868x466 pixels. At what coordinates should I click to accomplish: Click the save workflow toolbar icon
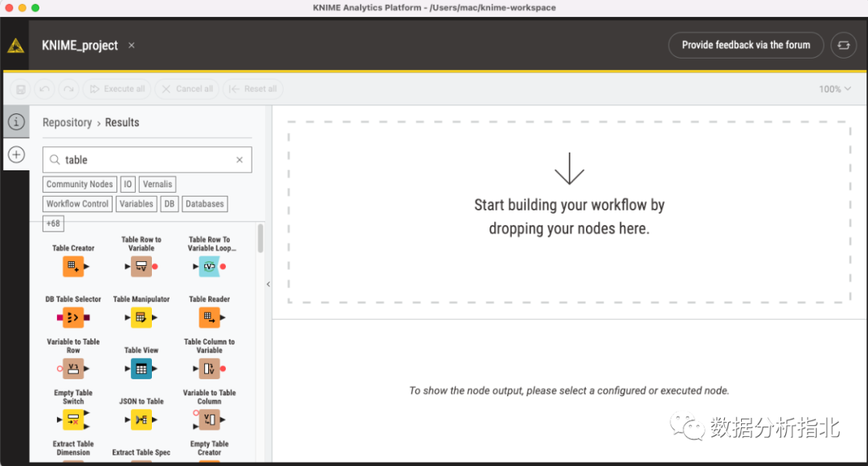20,89
